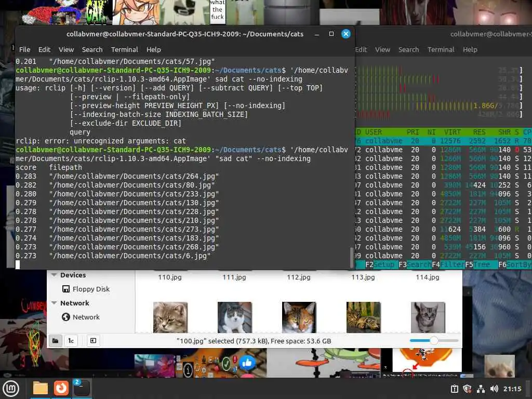
Task: Sort htop by the VIRT column header
Action: click(453, 132)
